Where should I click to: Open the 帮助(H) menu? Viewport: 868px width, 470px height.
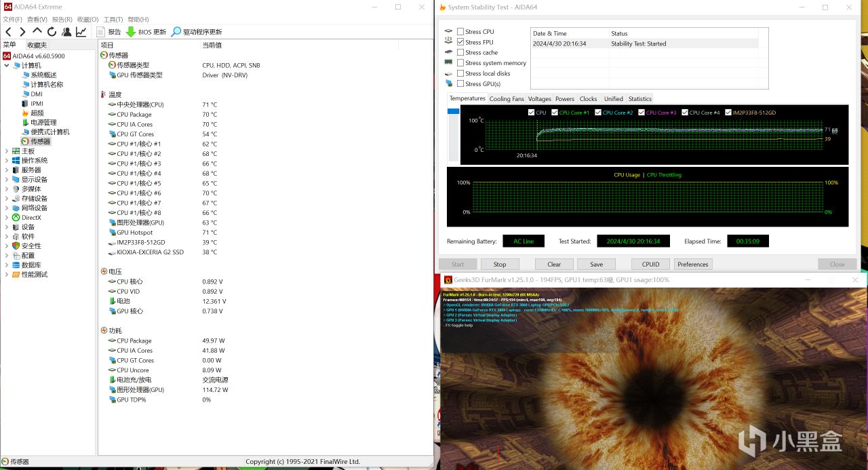click(x=138, y=20)
